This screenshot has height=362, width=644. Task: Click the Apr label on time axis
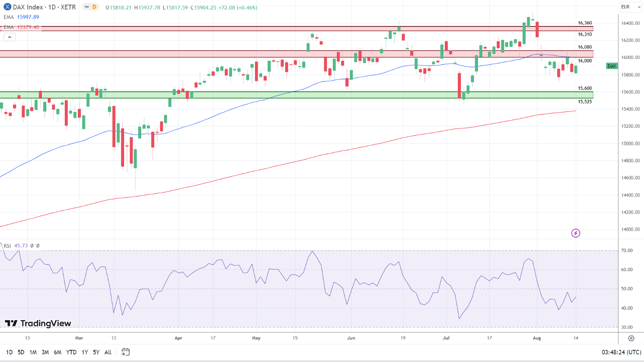(179, 338)
